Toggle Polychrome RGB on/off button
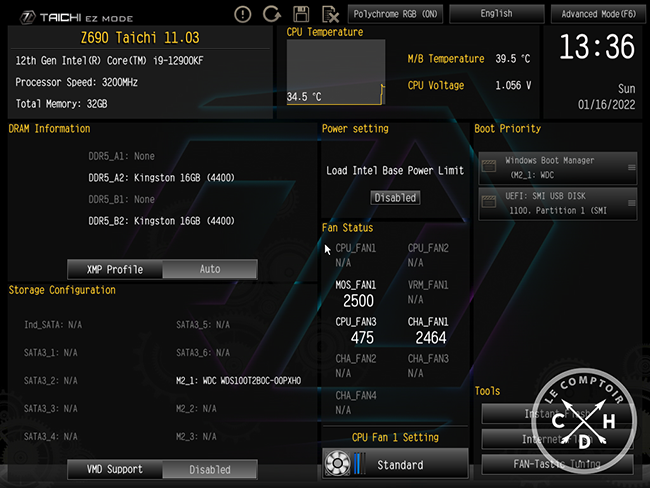 pyautogui.click(x=395, y=14)
